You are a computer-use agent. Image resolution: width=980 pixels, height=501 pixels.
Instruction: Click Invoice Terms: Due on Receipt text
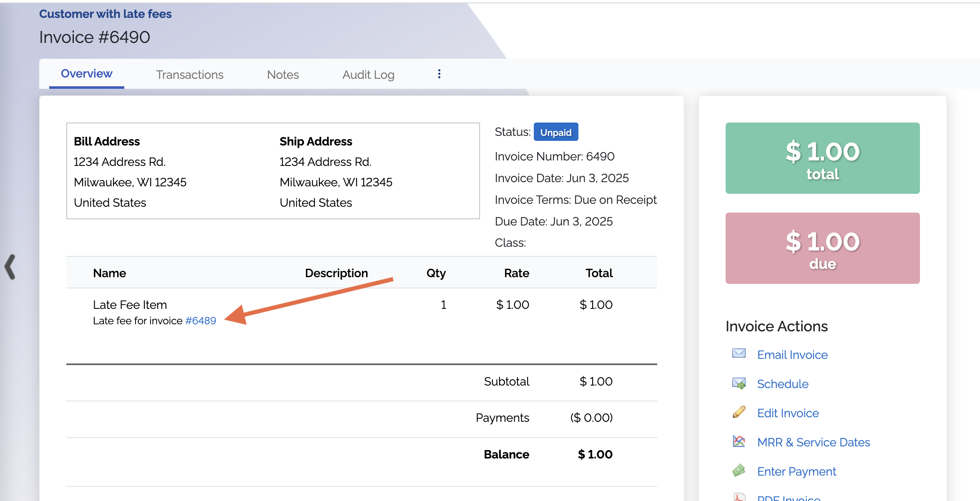575,200
